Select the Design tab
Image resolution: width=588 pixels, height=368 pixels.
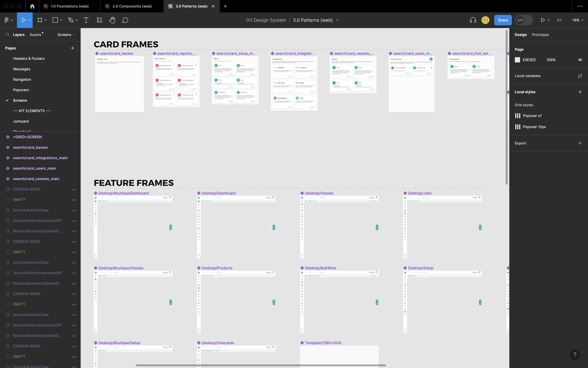pyautogui.click(x=520, y=35)
